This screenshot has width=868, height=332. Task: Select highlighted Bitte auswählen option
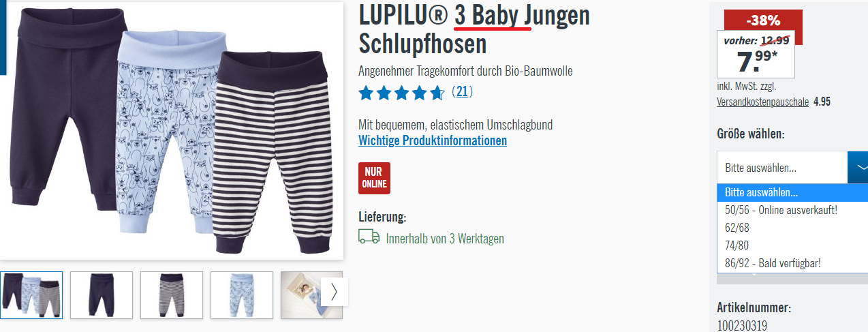coord(792,193)
